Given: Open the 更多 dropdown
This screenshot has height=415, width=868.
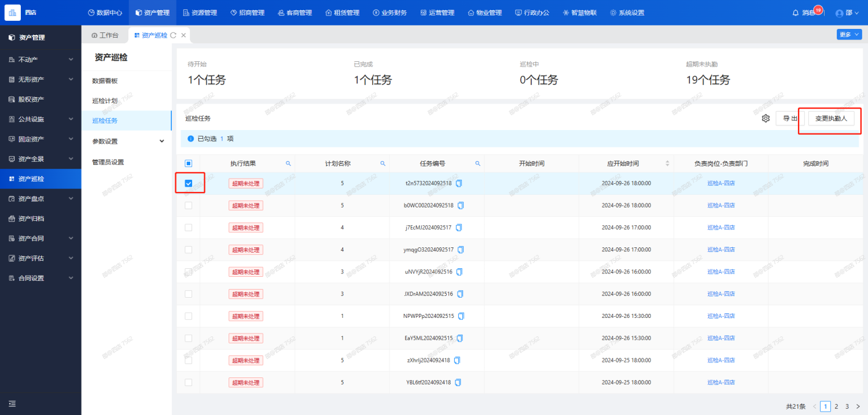Looking at the screenshot, I should tap(849, 34).
